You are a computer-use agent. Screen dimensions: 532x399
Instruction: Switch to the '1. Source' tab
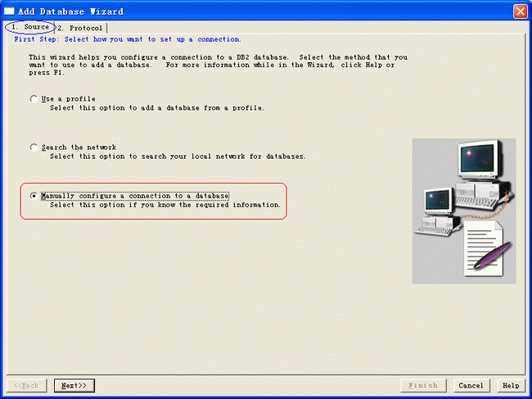click(30, 27)
